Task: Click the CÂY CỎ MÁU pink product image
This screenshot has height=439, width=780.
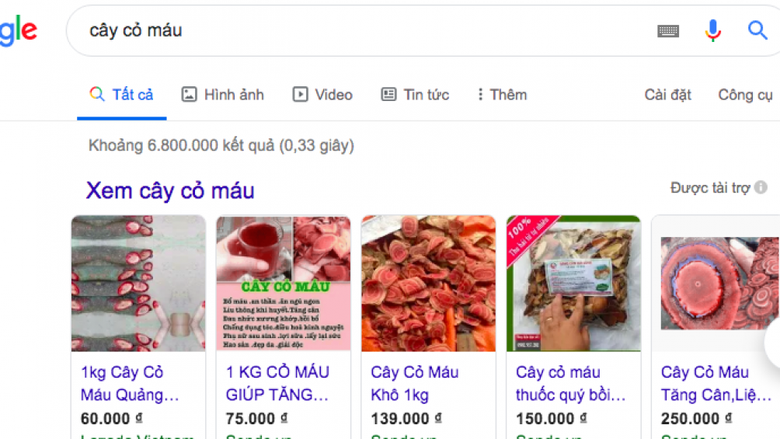Action: pos(284,283)
